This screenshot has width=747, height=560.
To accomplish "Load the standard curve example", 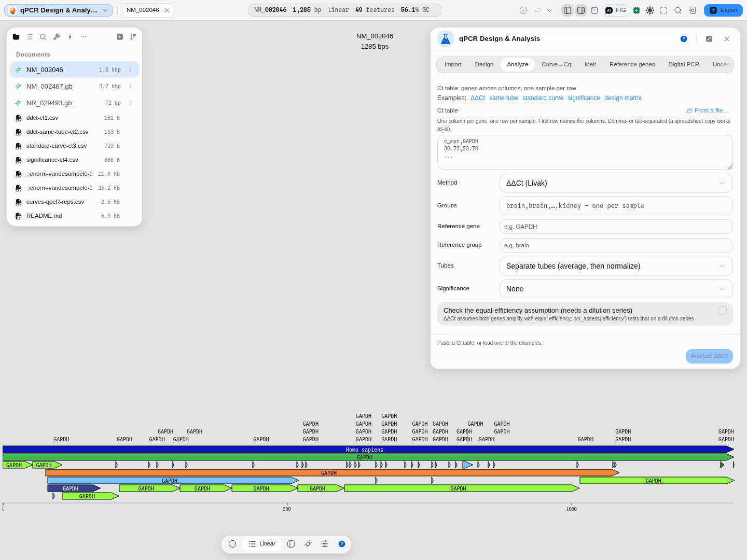I will (x=543, y=98).
